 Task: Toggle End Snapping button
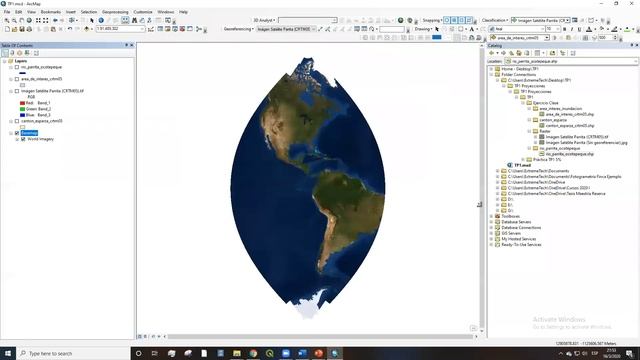(454, 20)
